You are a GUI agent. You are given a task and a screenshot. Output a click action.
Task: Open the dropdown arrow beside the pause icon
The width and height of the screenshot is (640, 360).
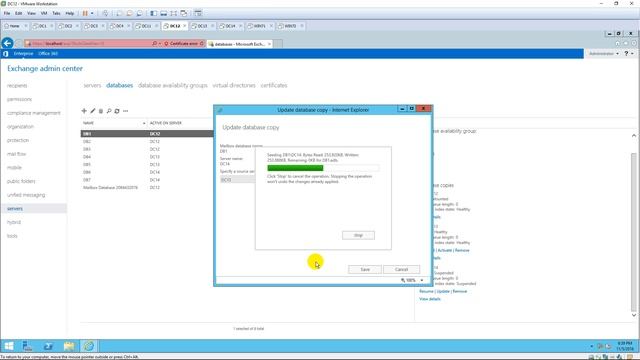[x=92, y=13]
